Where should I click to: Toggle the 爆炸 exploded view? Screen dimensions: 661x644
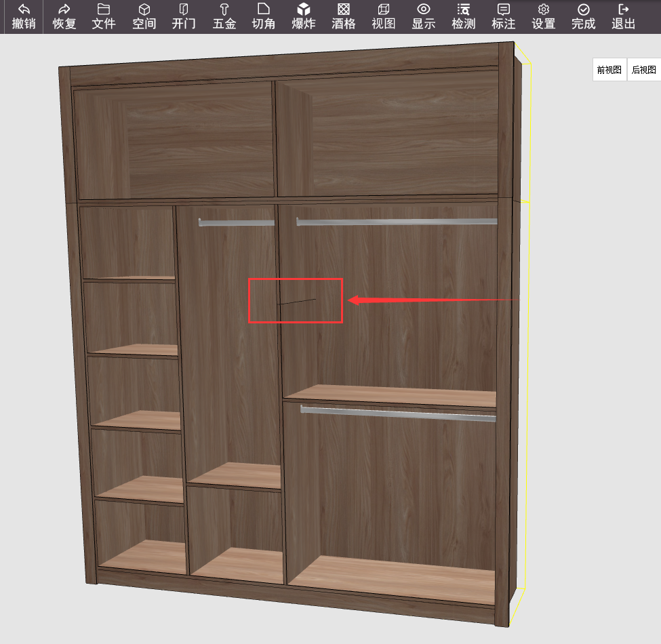pos(304,16)
